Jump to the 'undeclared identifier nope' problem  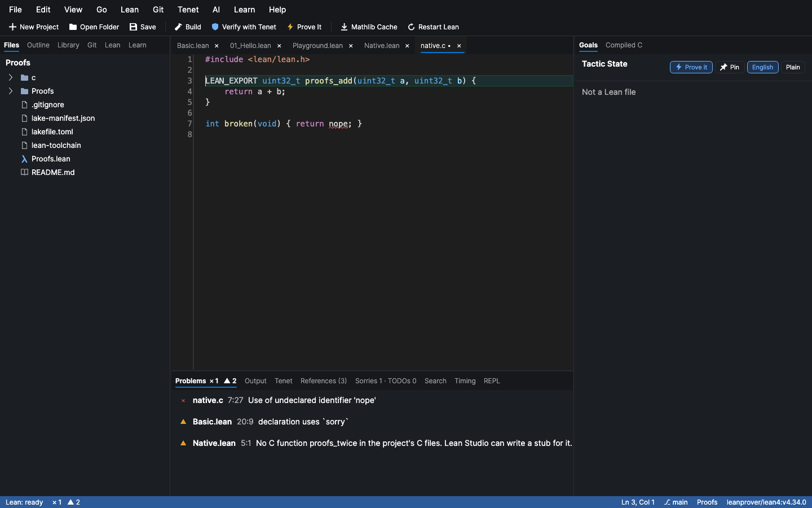(372, 401)
